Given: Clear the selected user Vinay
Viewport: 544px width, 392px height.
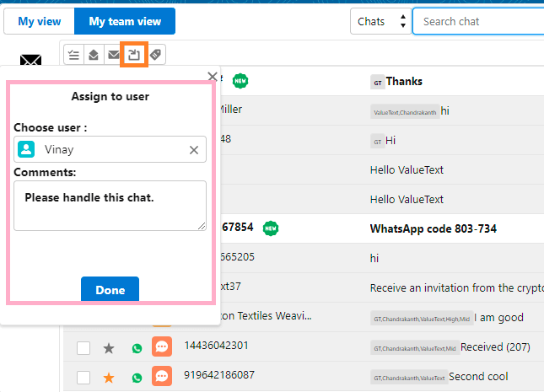Looking at the screenshot, I should 194,150.
